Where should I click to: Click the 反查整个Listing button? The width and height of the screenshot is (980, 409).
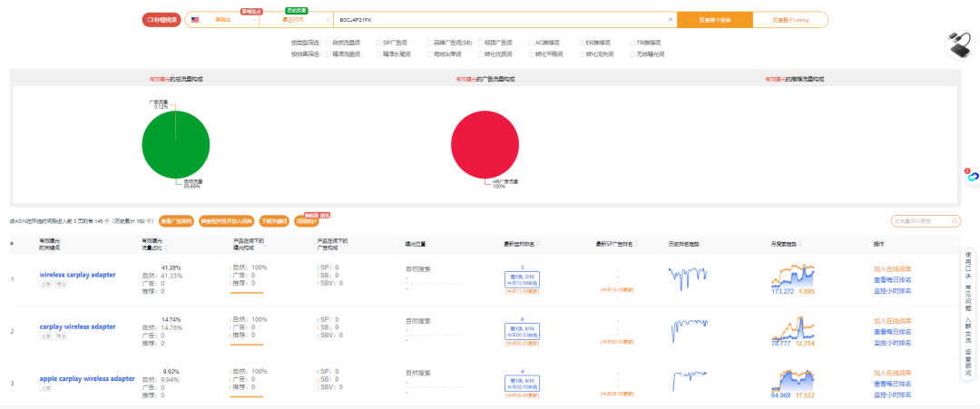(790, 20)
